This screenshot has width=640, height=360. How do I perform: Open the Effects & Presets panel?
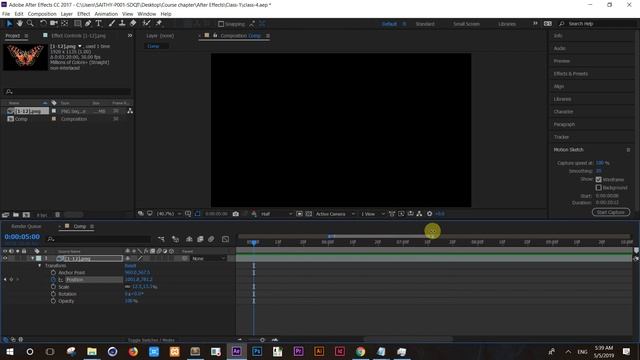click(571, 73)
